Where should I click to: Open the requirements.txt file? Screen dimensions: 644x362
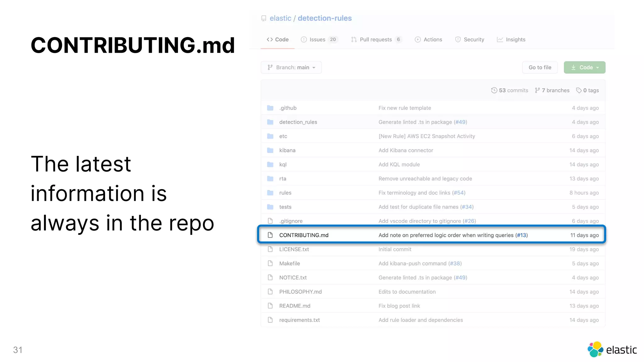299,320
